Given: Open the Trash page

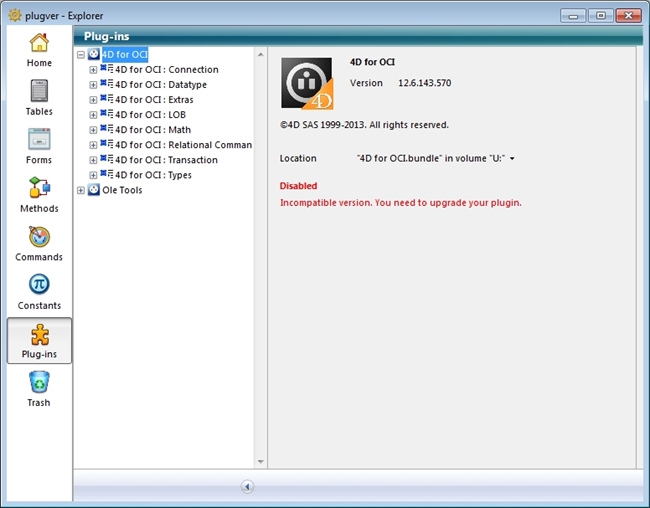Looking at the screenshot, I should 39,389.
